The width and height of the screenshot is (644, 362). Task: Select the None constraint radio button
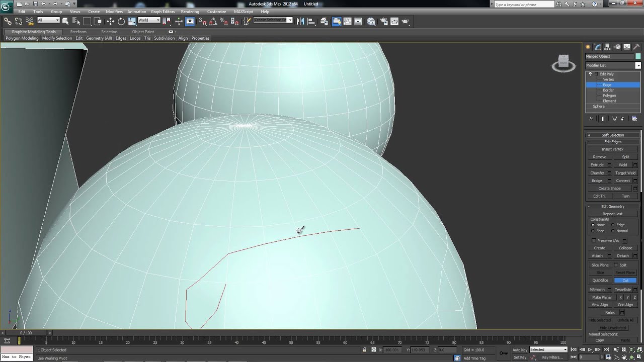click(593, 225)
